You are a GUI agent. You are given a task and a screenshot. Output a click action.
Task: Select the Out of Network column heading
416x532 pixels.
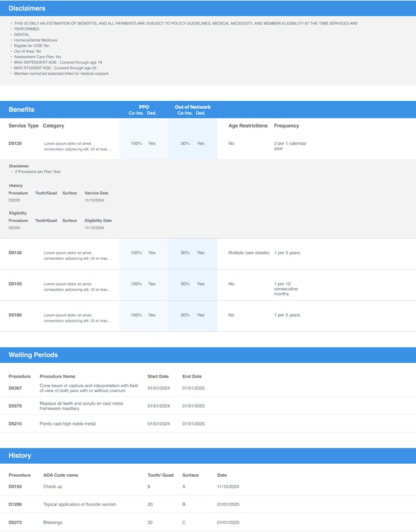point(192,107)
